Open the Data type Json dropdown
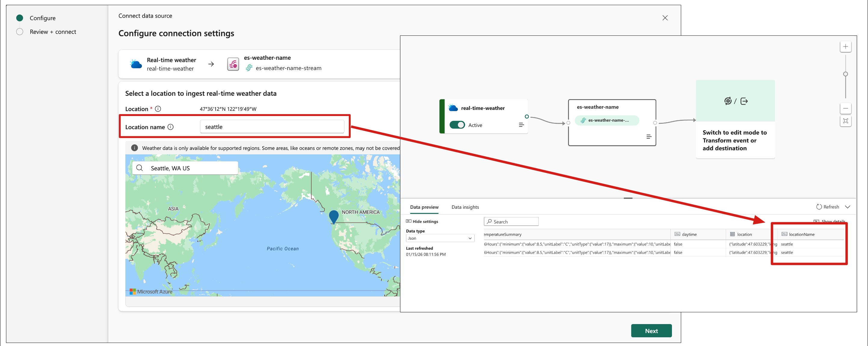The height and width of the screenshot is (346, 868). point(440,238)
